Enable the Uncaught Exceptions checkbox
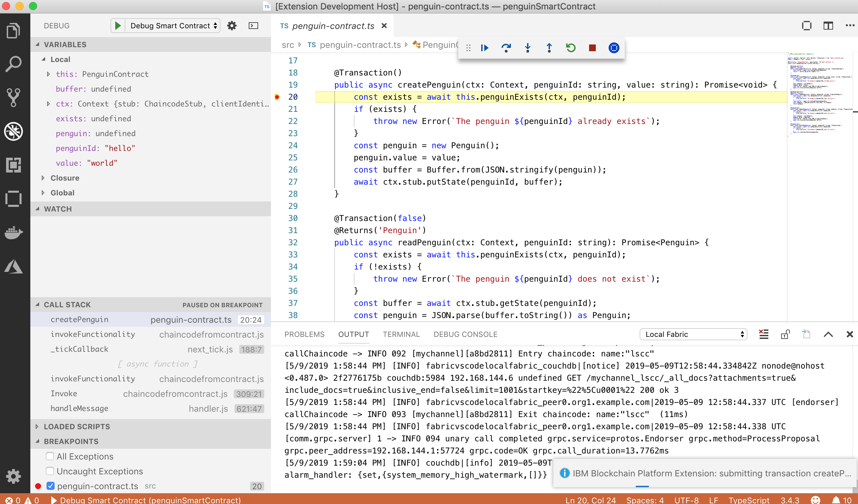Viewport: 858px width, 504px height. [50, 471]
